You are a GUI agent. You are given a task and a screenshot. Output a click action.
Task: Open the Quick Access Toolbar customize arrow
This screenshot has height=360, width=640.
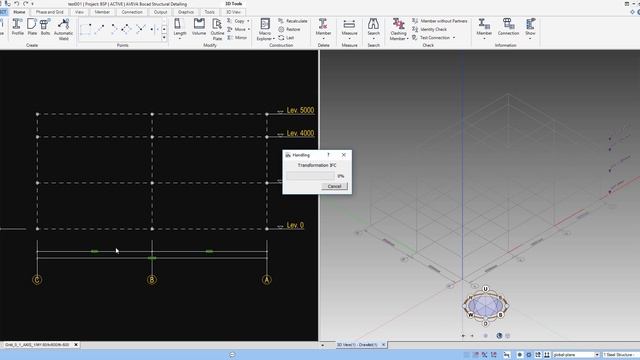[33, 4]
